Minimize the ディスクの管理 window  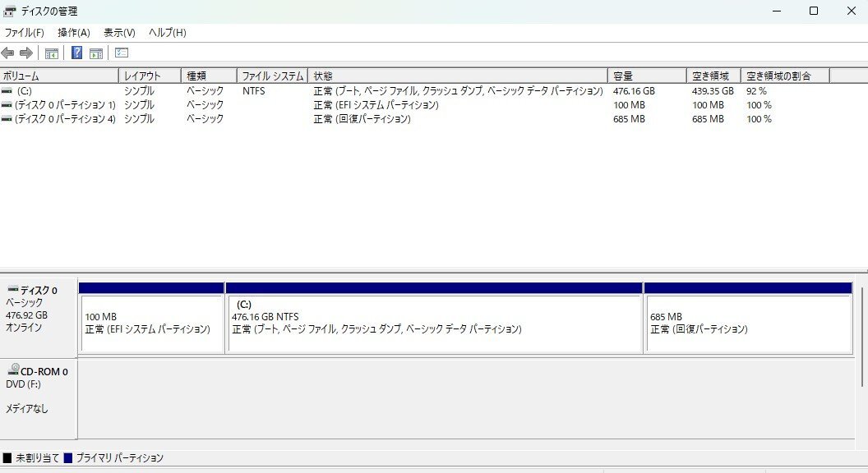pyautogui.click(x=777, y=11)
